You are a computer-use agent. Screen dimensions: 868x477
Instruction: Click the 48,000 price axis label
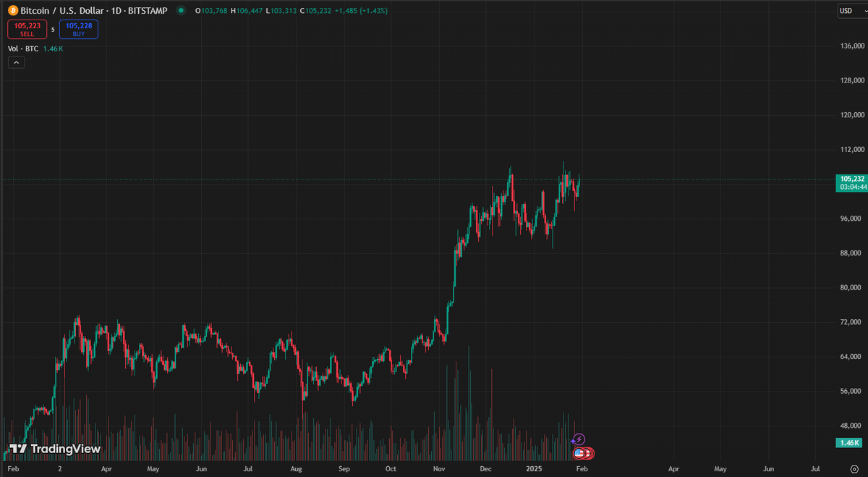(x=849, y=426)
